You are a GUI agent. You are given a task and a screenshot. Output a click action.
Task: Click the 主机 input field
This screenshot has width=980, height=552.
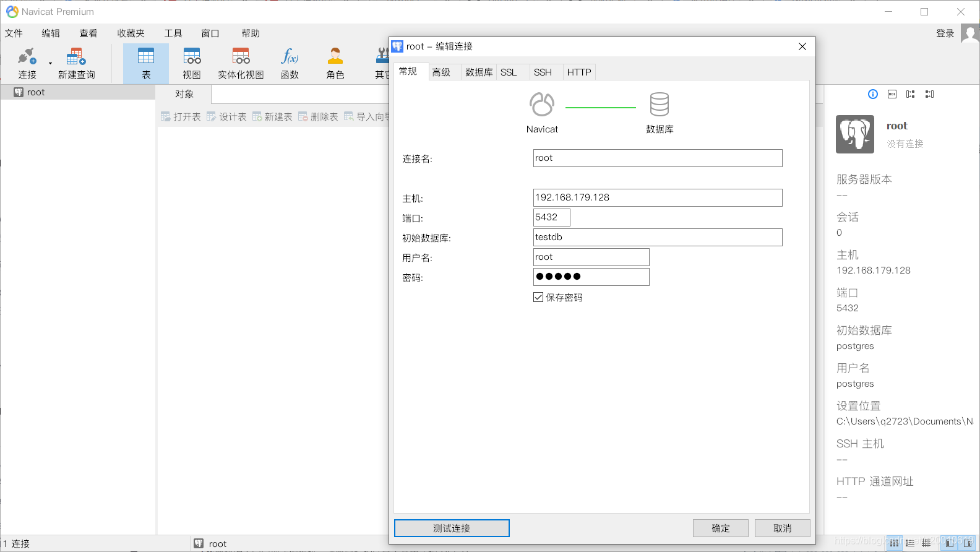click(x=658, y=197)
